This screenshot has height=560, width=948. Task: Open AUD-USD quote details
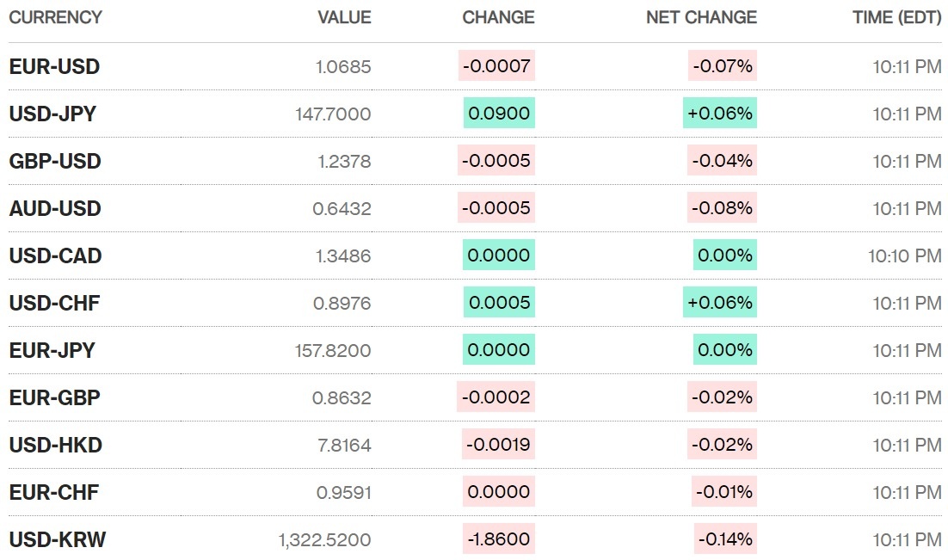55,208
